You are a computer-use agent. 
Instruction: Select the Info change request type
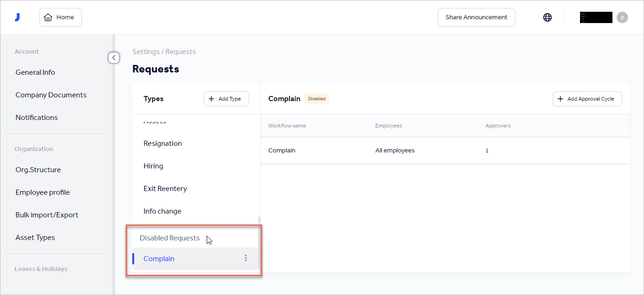point(162,211)
